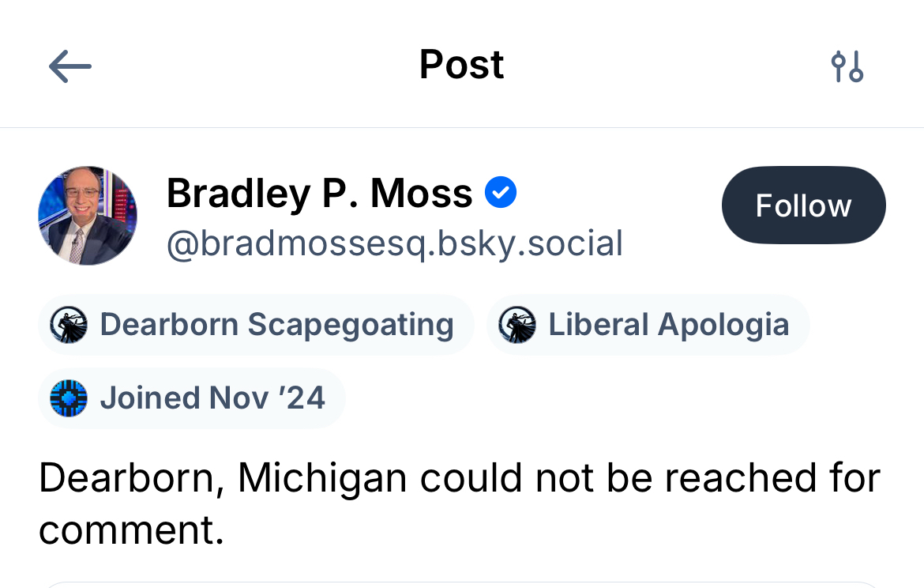Click the Dearborn Scapegoating labeler icon

[x=69, y=325]
